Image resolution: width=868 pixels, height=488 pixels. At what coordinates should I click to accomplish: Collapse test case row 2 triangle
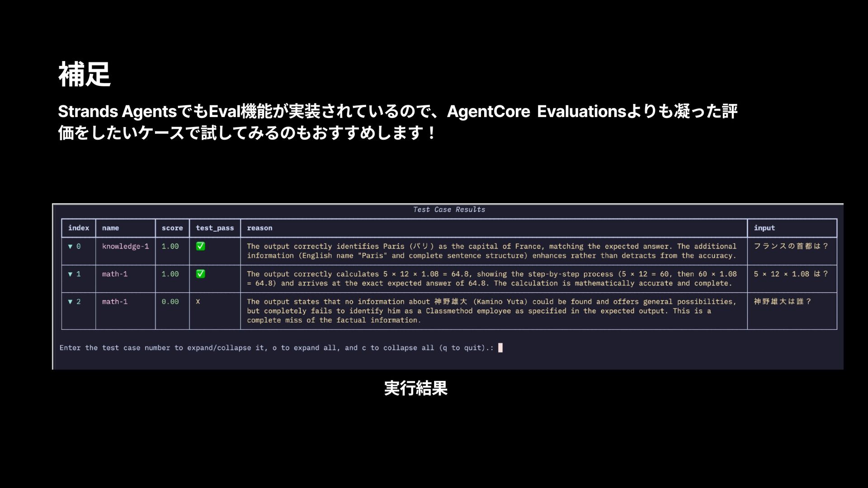[x=70, y=301]
